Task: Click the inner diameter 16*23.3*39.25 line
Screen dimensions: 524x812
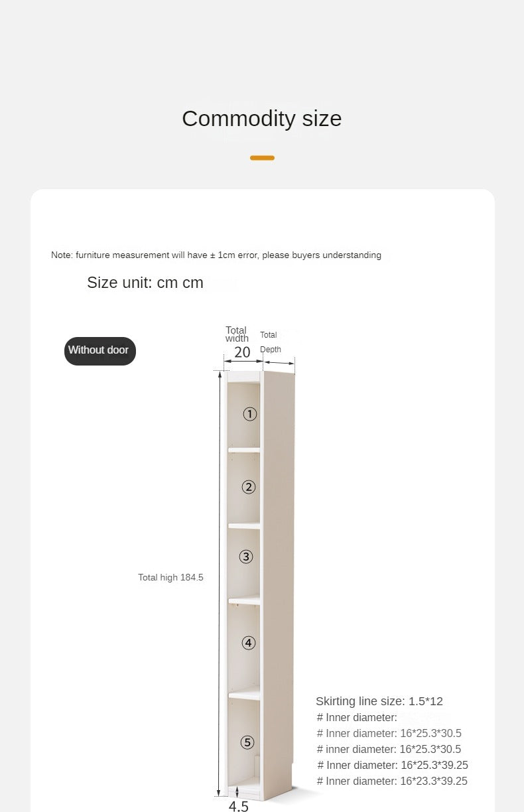Action: pyautogui.click(x=392, y=781)
